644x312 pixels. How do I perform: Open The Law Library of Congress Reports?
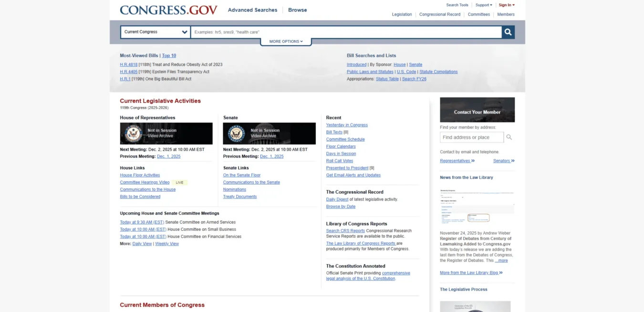(361, 243)
